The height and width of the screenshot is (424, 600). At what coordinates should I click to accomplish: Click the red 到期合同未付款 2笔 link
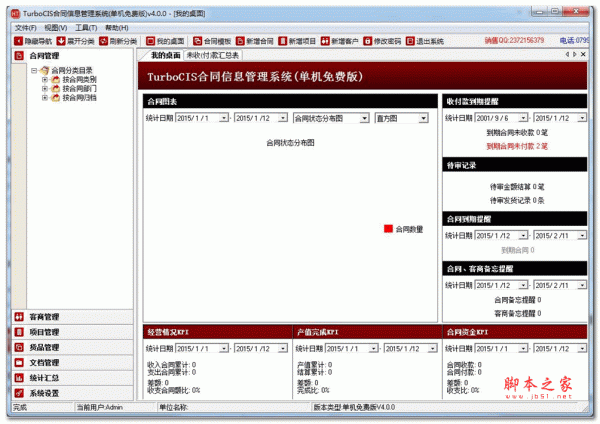click(x=517, y=146)
